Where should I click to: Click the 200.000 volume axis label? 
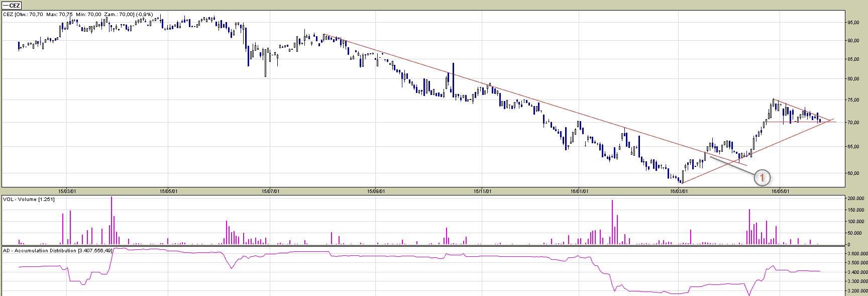855,199
